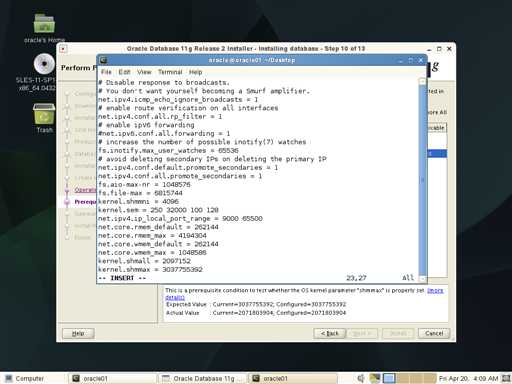The image size is (512, 384).
Task: Switch to second oracle01 taskbar entry
Action: pos(293,378)
